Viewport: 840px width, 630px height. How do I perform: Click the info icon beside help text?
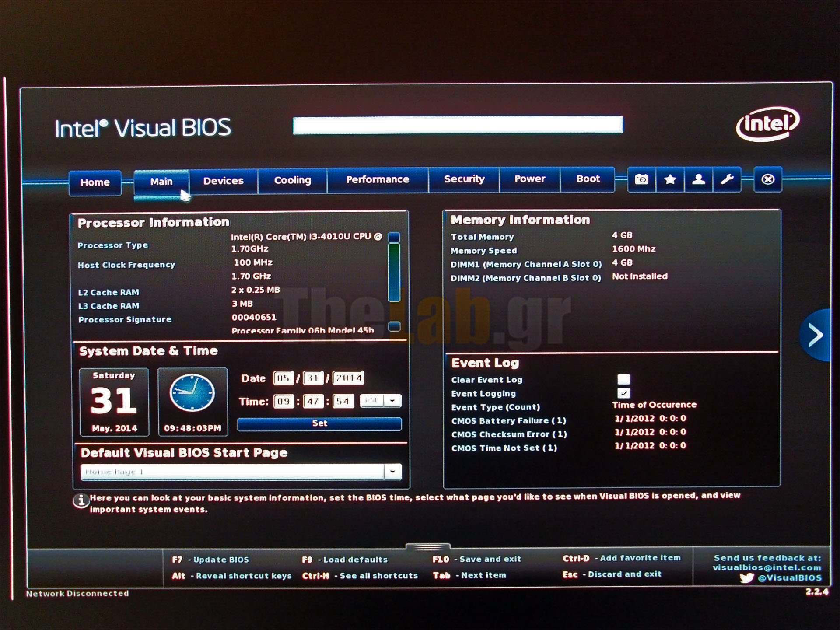[80, 500]
